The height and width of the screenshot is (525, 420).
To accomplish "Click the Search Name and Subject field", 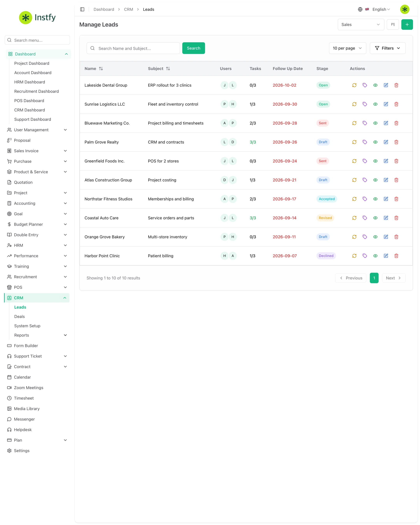I will [133, 48].
